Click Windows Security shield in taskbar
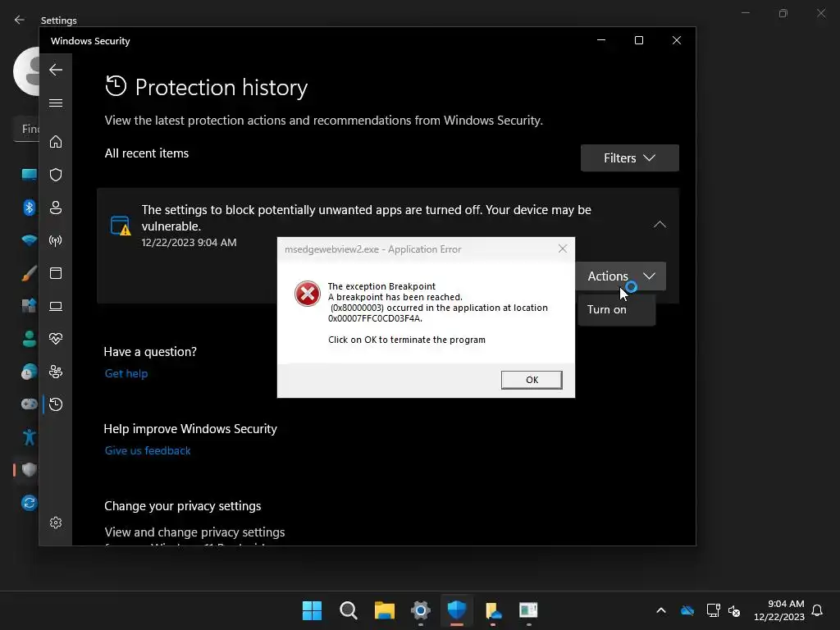 point(457,610)
